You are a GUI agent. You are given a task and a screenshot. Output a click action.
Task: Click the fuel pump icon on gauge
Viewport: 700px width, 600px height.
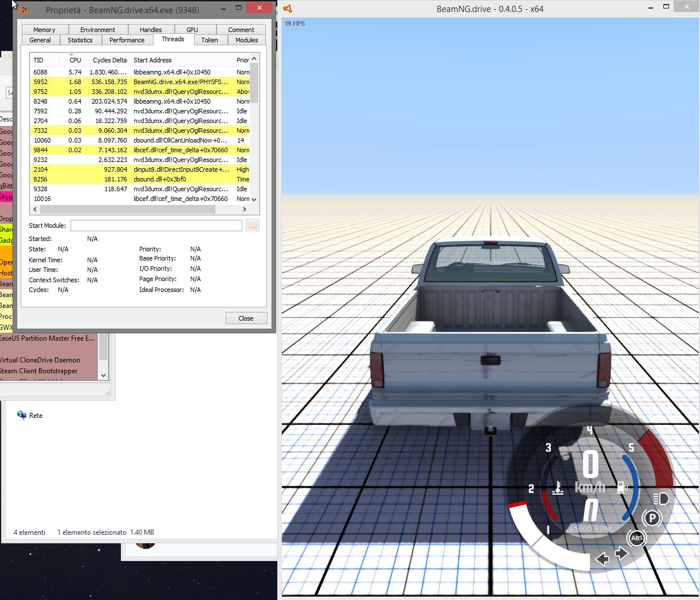[x=622, y=487]
